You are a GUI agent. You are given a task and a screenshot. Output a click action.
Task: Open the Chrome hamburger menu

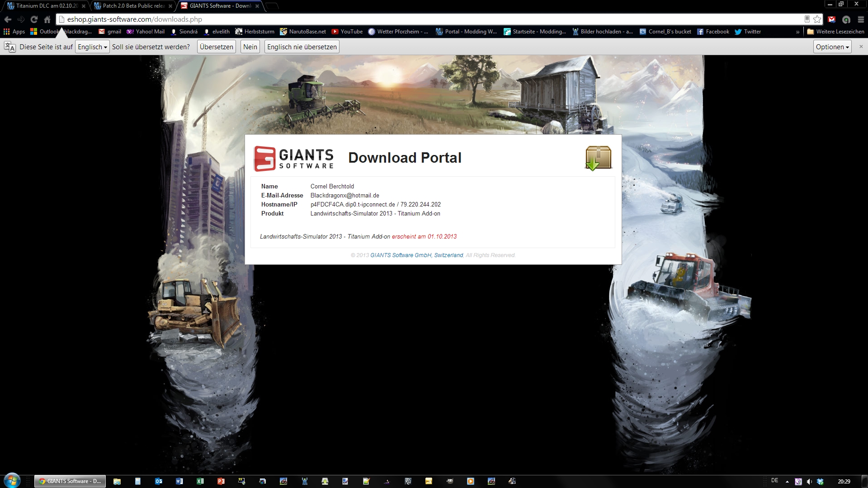click(x=861, y=19)
